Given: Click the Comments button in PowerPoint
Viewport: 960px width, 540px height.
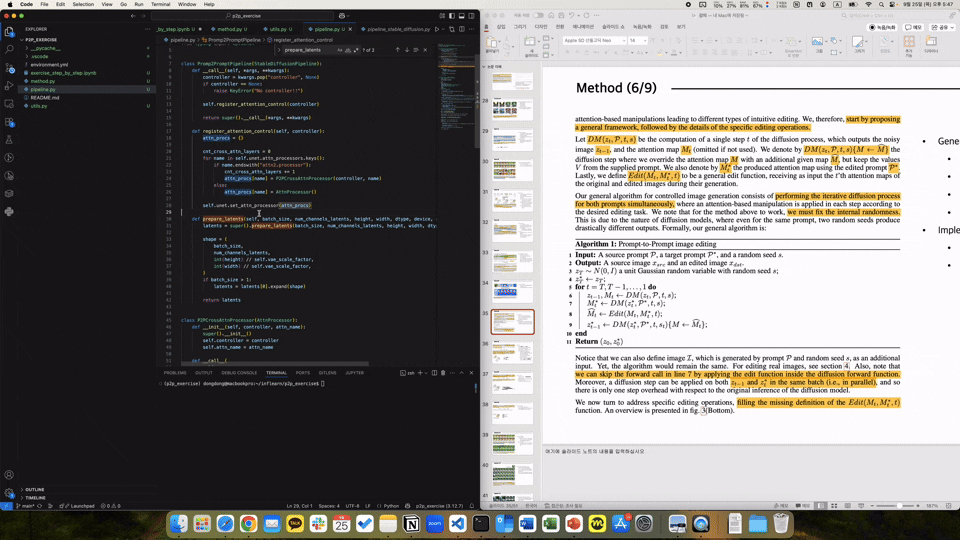Looking at the screenshot, I should pyautogui.click(x=913, y=27).
